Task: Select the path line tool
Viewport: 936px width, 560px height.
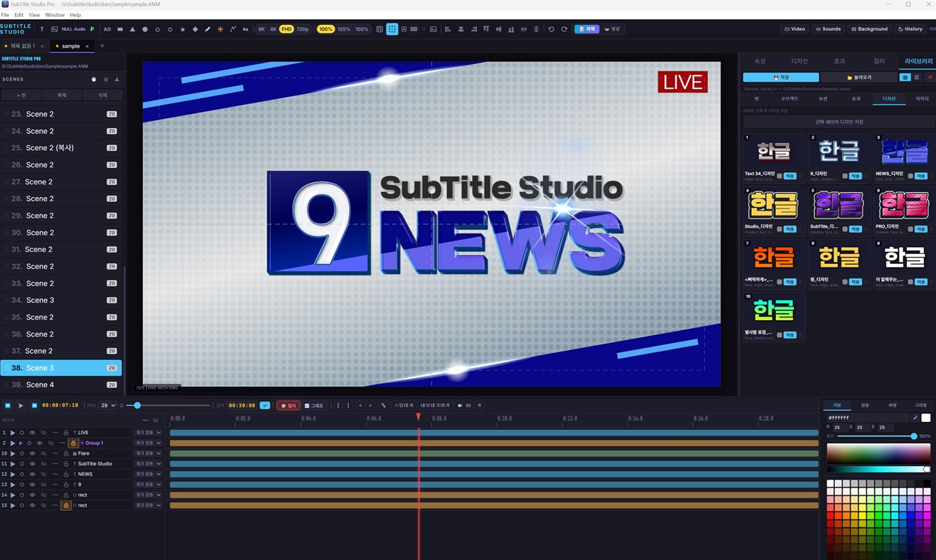Action: tap(233, 29)
